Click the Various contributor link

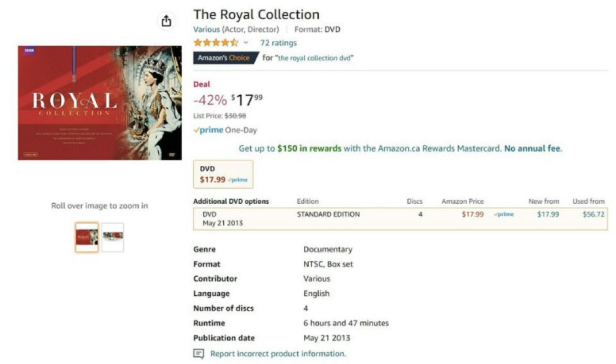tap(206, 29)
